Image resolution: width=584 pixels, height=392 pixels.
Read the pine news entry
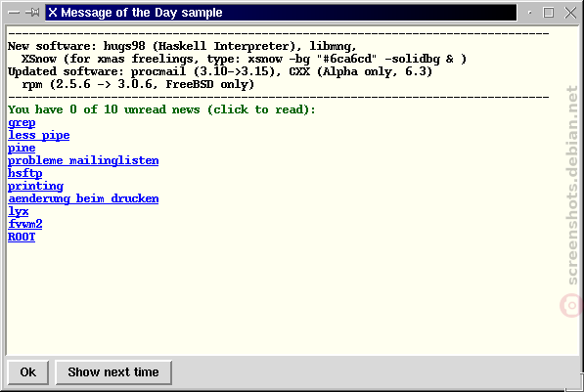click(x=22, y=148)
